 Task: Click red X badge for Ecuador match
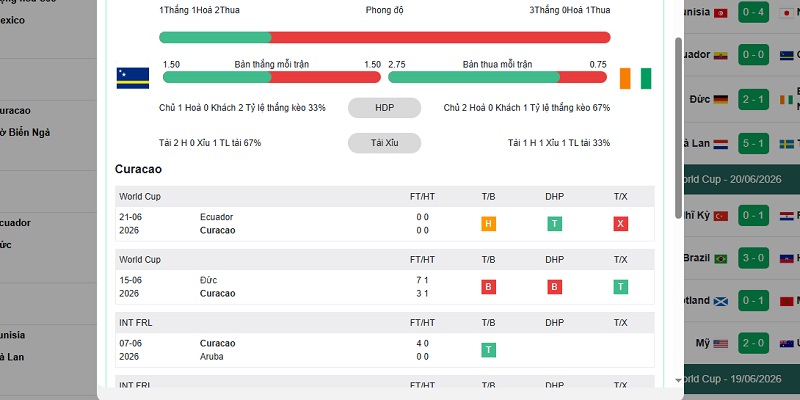(x=620, y=223)
